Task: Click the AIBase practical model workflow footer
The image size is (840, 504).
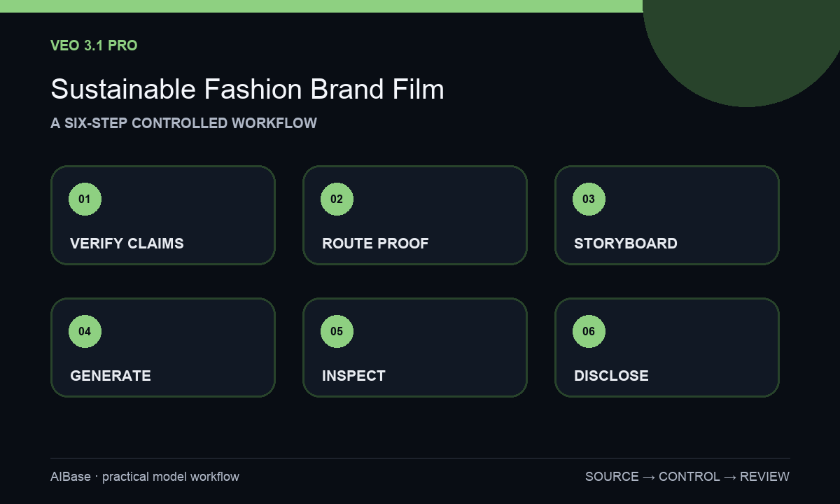Action: pos(145,477)
